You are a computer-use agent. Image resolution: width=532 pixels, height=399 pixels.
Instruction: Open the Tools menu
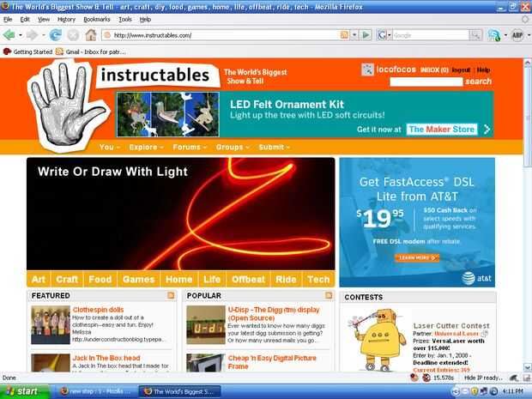(x=125, y=20)
